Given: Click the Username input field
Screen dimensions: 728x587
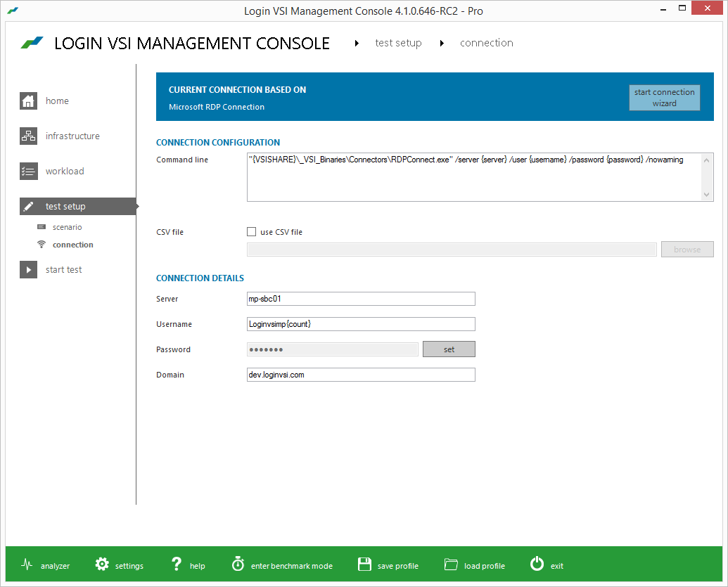Looking at the screenshot, I should [362, 324].
